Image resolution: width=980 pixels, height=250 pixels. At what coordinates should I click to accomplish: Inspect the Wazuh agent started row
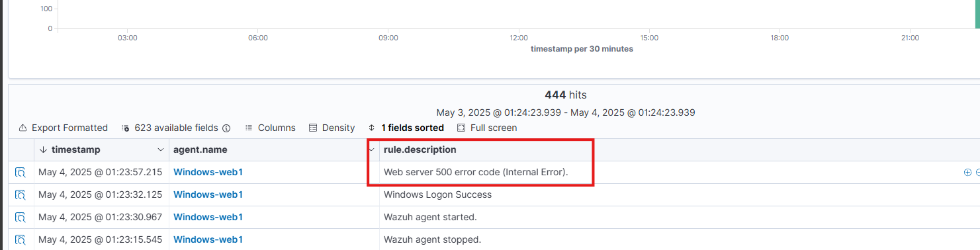(21, 218)
